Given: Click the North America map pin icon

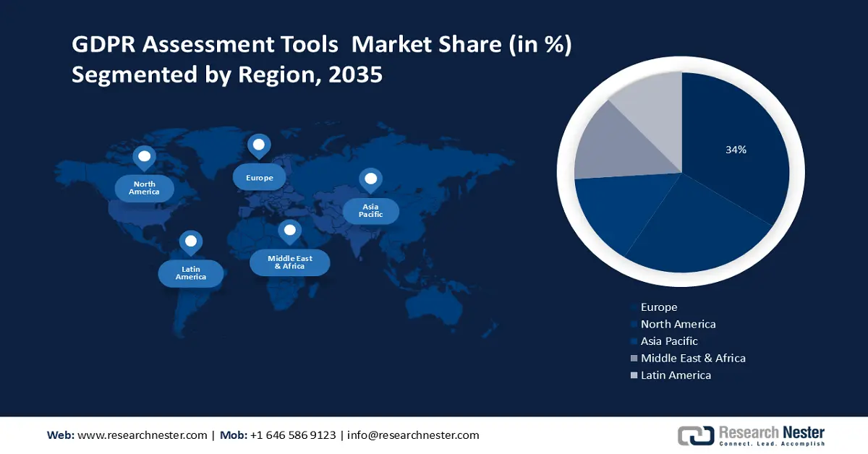Looking at the screenshot, I should point(144,158).
